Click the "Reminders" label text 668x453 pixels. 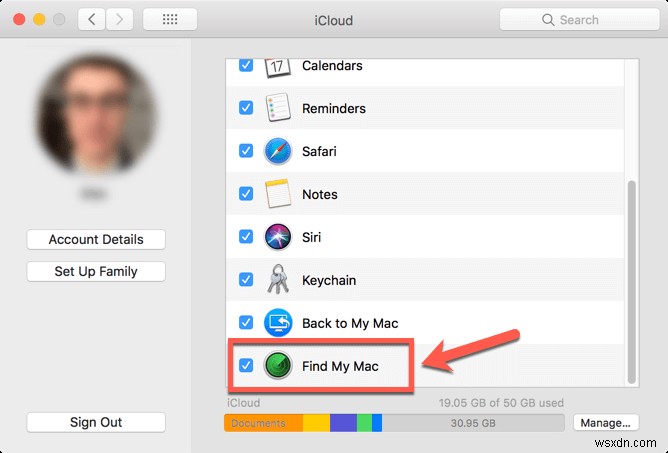click(x=334, y=108)
